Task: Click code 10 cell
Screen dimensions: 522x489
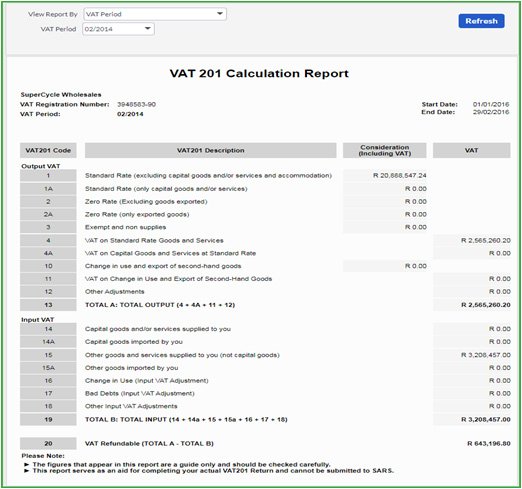Action: [x=48, y=266]
